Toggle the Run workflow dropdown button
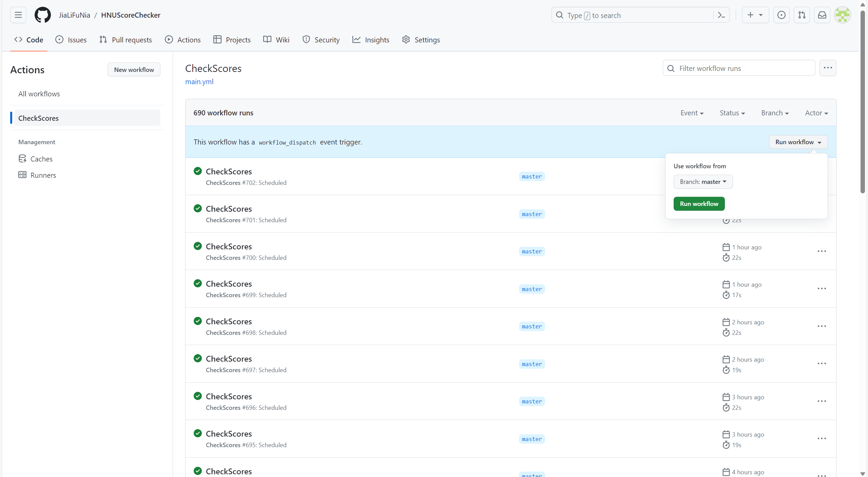 (x=798, y=142)
